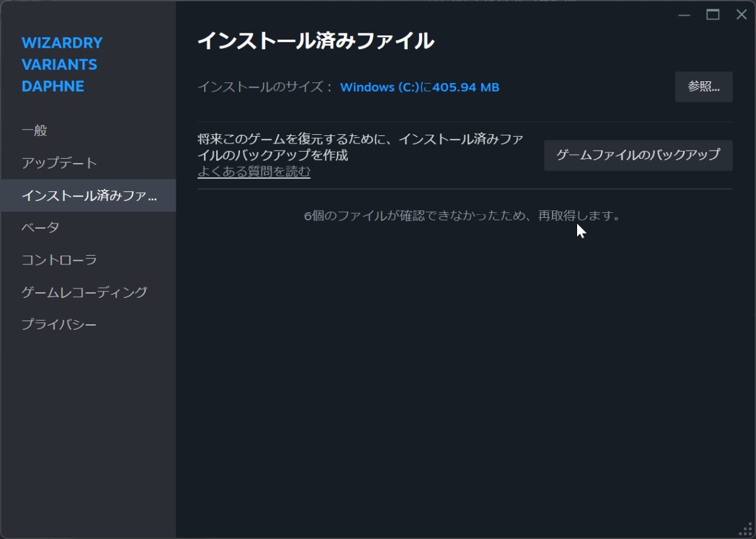
Task: Select the 一般 (General) sidebar tab
Action: tap(36, 130)
